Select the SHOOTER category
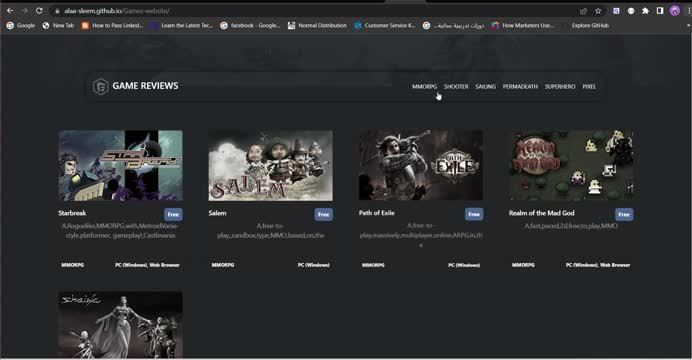 tap(456, 86)
